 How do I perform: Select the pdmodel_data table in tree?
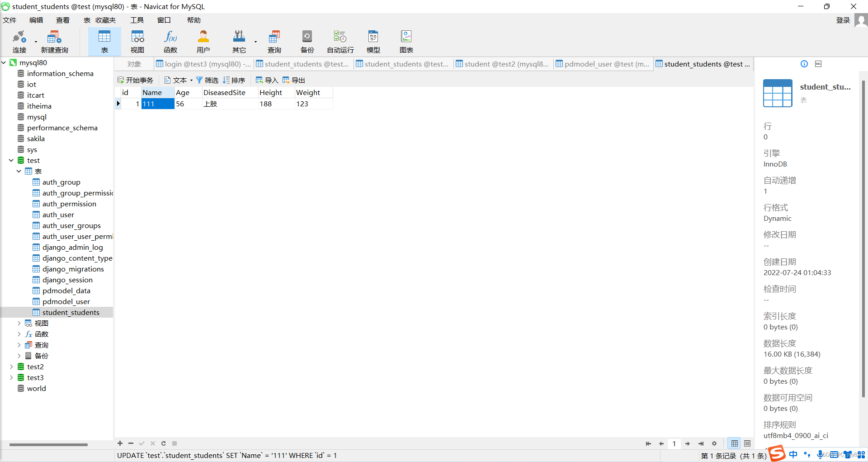coord(66,291)
